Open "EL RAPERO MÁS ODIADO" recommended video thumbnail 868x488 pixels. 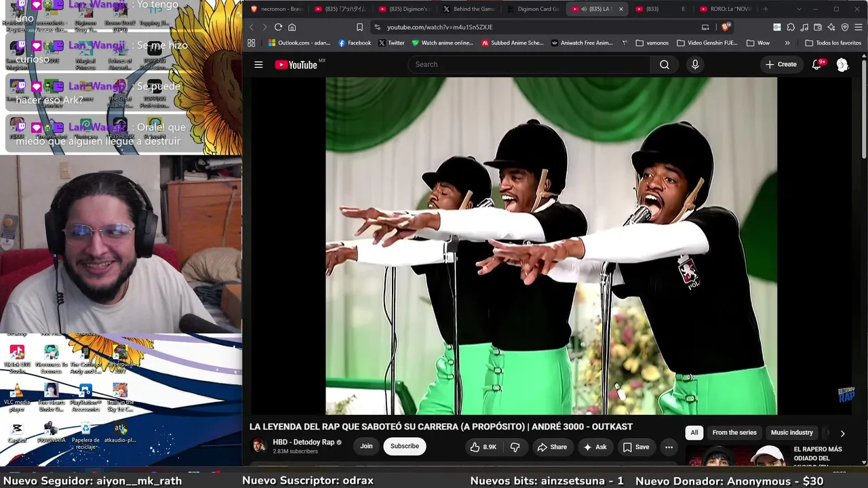tap(736, 455)
